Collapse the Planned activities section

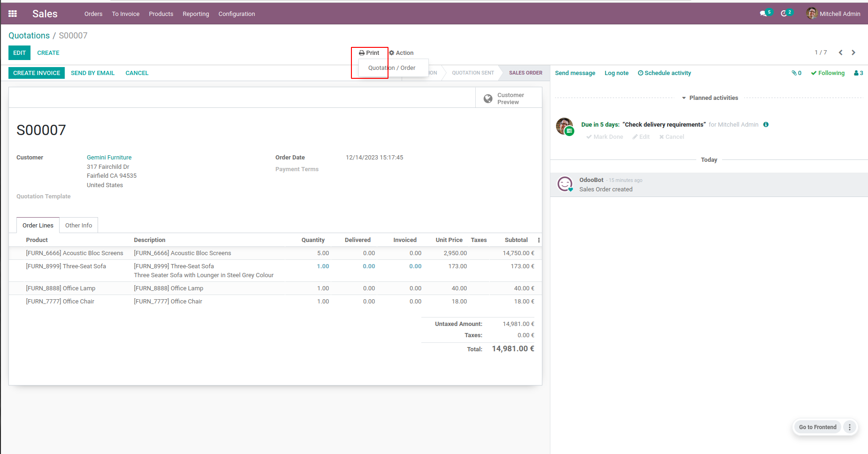coord(709,98)
